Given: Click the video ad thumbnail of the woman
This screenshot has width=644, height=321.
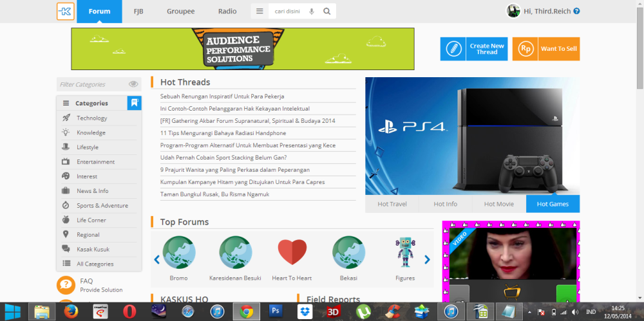Looking at the screenshot, I should click(x=513, y=253).
